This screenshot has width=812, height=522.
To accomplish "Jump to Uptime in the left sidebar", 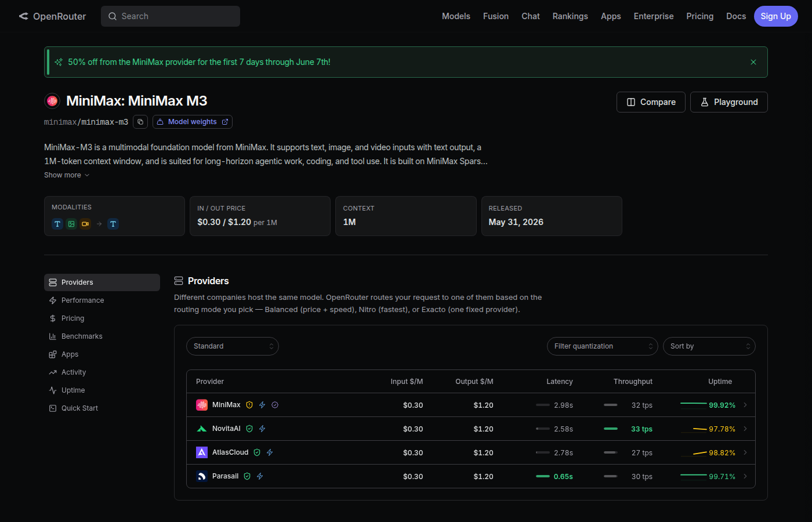I will [102, 390].
